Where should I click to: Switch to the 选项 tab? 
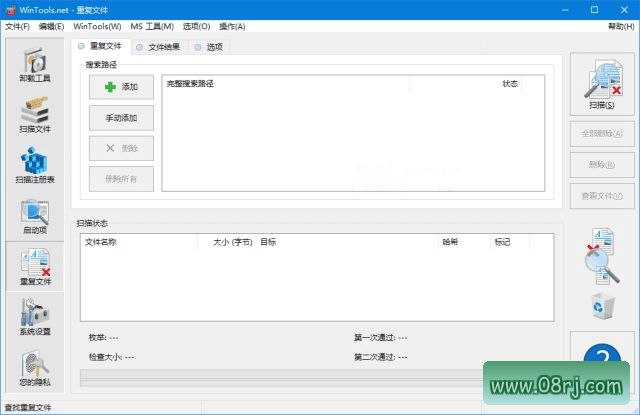(x=210, y=47)
